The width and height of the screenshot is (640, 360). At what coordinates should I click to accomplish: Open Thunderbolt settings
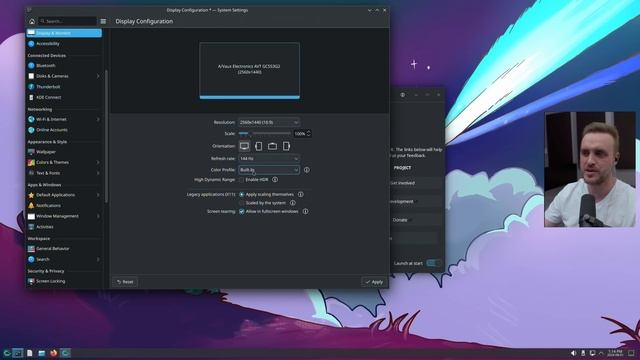[64, 87]
